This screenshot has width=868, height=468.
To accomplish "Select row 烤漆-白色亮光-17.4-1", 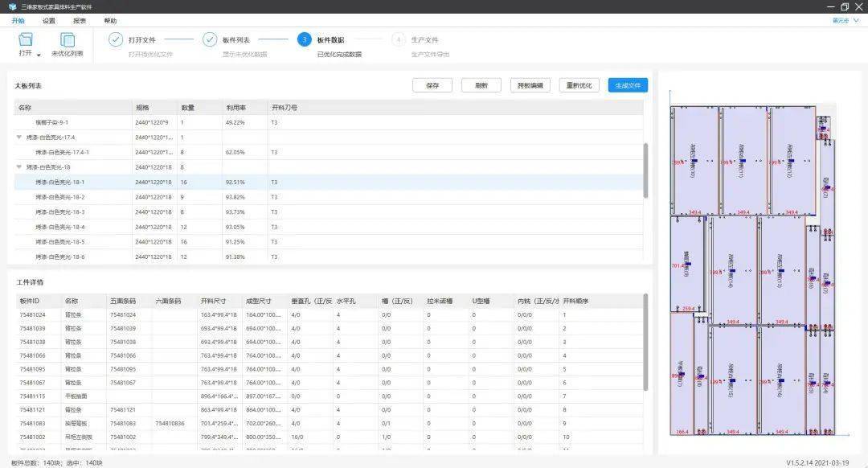I will [x=329, y=152].
